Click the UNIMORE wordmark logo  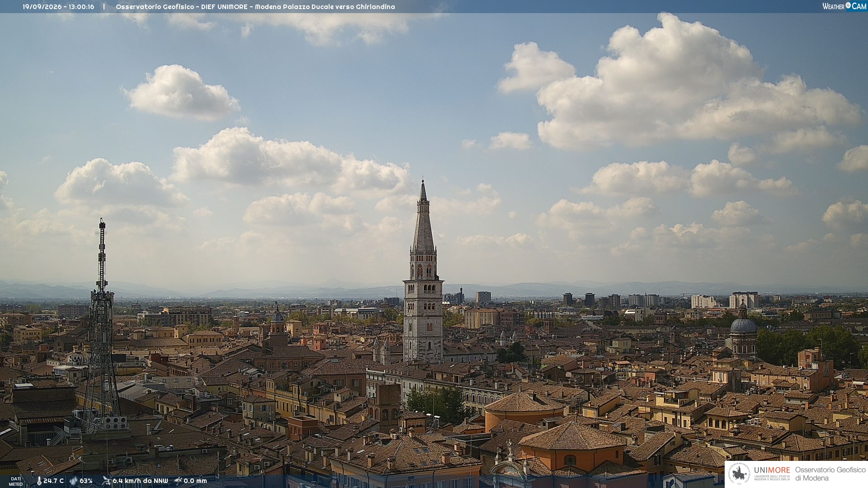tap(772, 470)
